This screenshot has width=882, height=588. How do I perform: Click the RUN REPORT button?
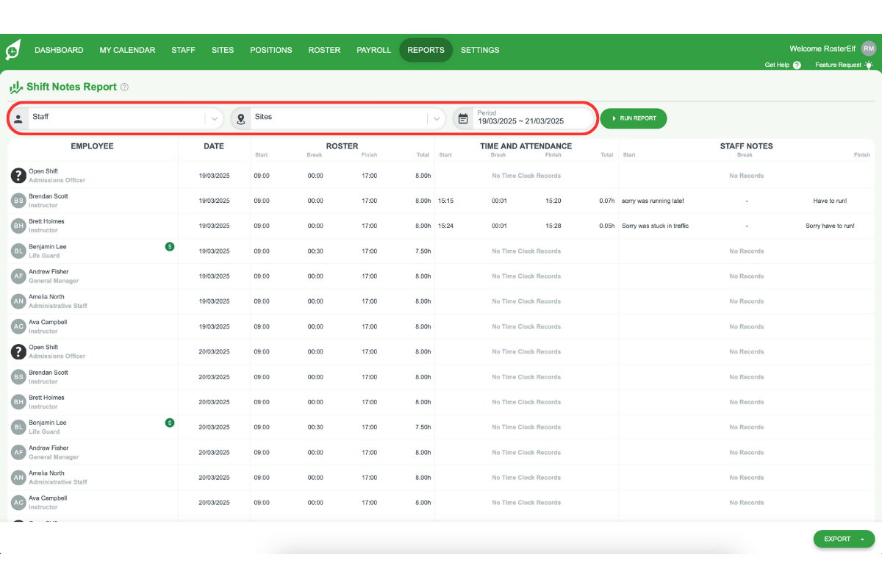pyautogui.click(x=633, y=118)
